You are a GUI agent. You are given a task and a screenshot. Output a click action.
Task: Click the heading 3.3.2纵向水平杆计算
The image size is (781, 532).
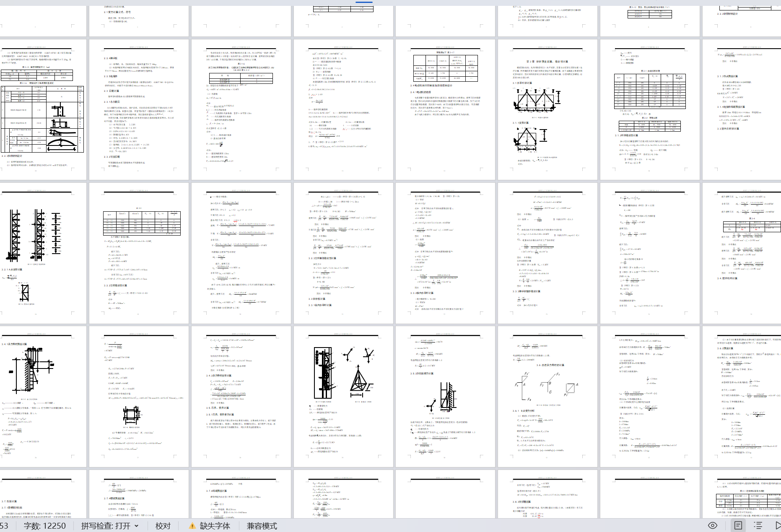(422, 293)
